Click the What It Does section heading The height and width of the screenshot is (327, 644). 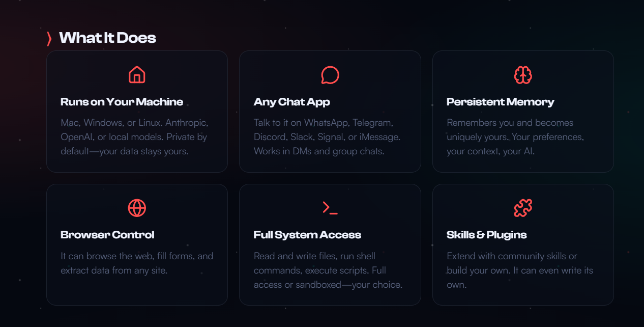107,38
